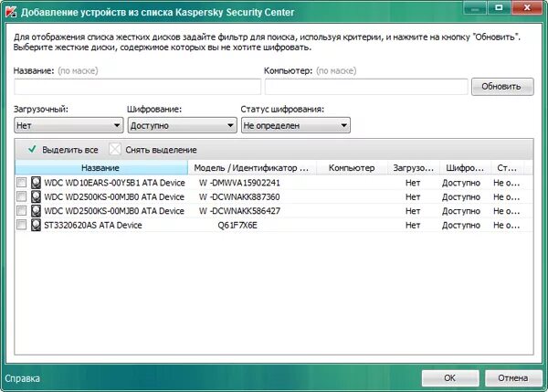Click Выделить все to select all
This screenshot has width=548, height=392.
pyautogui.click(x=70, y=150)
